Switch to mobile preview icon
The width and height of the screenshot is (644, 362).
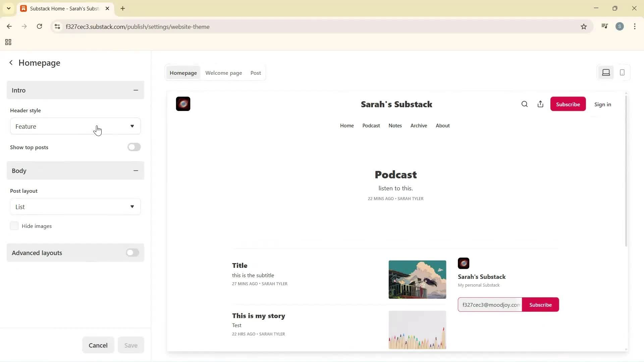click(x=622, y=72)
